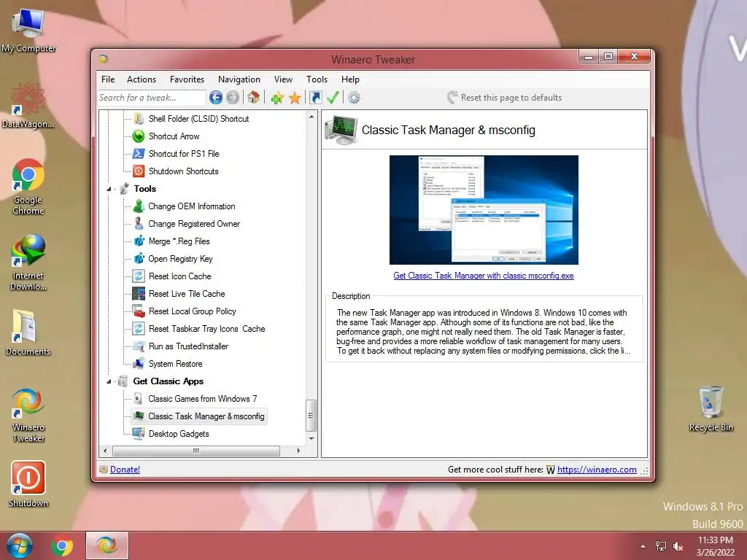This screenshot has height=560, width=747.
Task: Open the Tools menu
Action: pyautogui.click(x=317, y=79)
